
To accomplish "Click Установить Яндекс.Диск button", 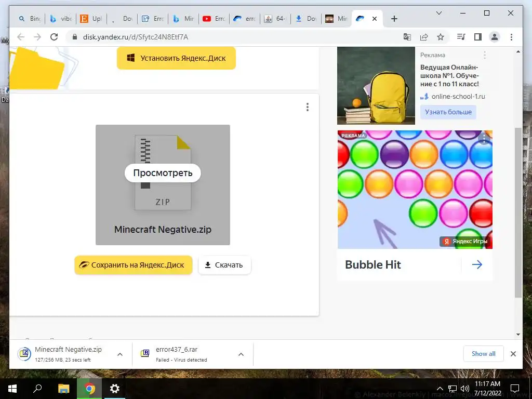I will coord(176,58).
